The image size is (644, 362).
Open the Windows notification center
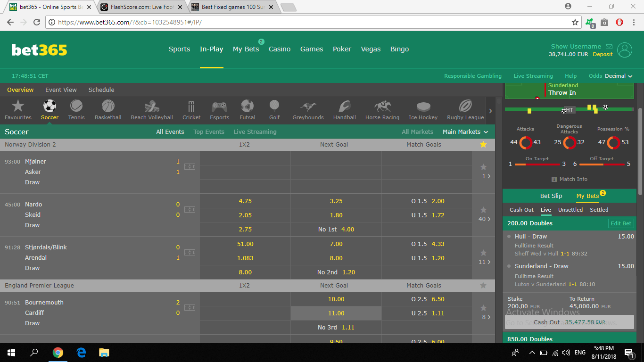628,353
